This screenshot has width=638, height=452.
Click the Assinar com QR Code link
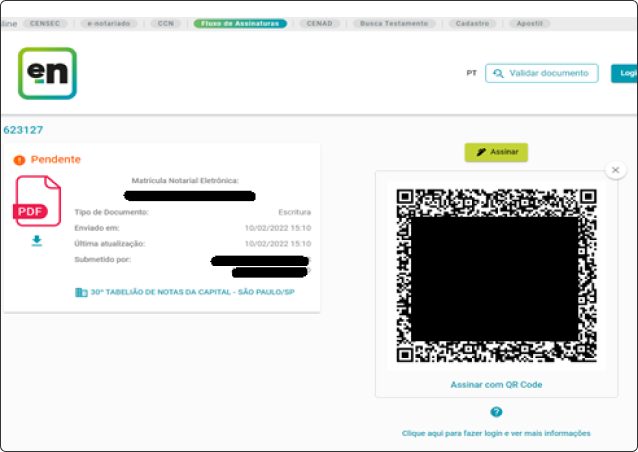(496, 384)
